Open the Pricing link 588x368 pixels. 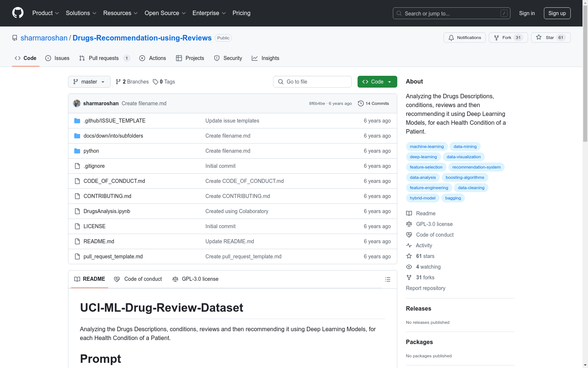[241, 13]
